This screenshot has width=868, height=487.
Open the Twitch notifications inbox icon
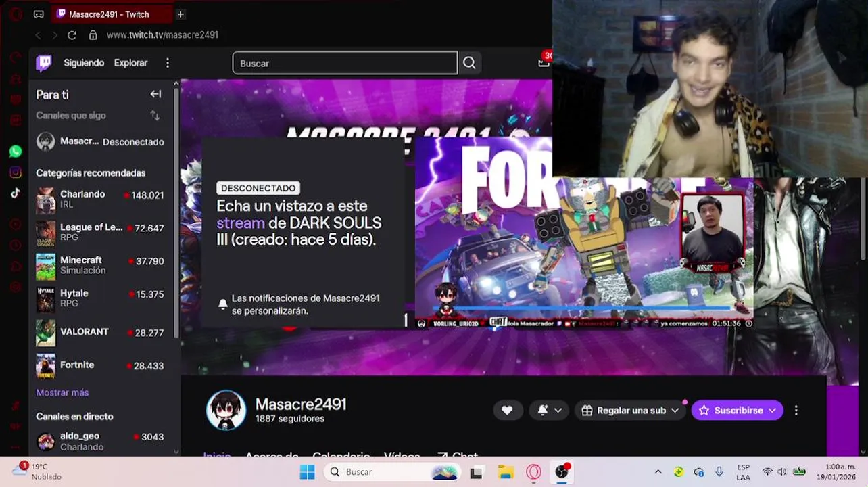click(544, 62)
